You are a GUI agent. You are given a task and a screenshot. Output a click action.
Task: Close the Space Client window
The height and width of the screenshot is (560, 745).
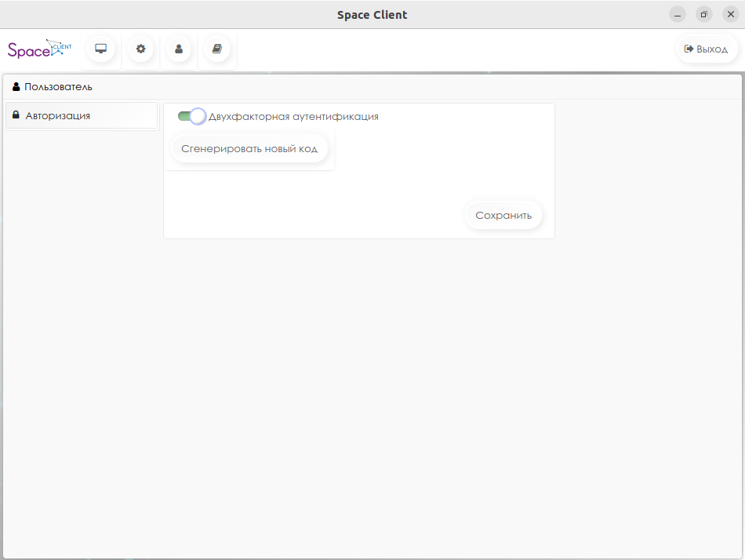(x=729, y=14)
